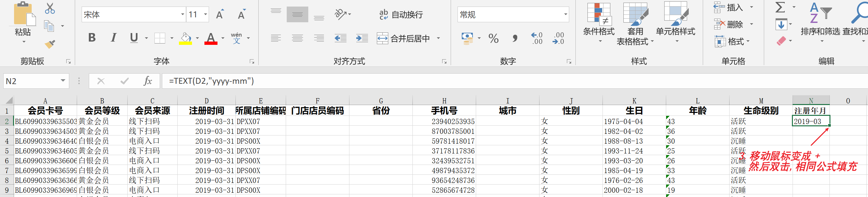Apply red font color

click(x=211, y=38)
